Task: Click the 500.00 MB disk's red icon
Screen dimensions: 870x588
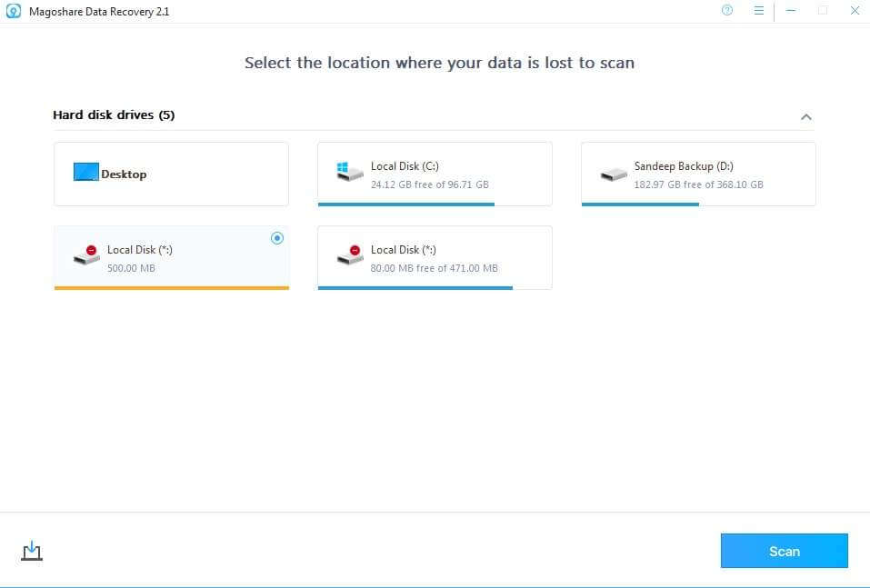Action: pos(87,255)
